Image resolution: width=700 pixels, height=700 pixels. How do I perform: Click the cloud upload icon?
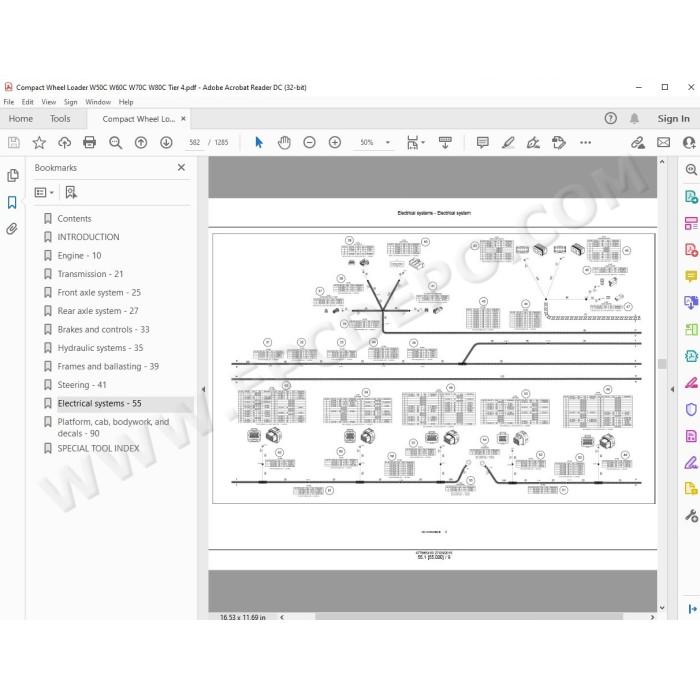[65, 142]
